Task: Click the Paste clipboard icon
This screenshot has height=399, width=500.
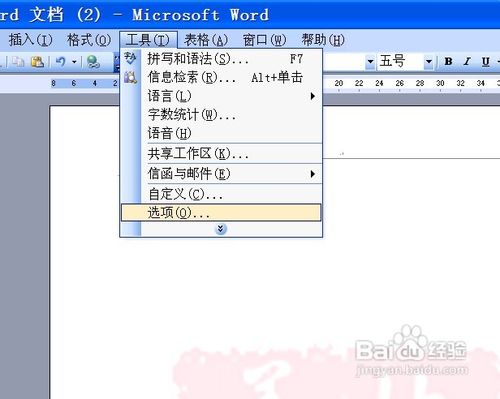Action: pyautogui.click(x=37, y=62)
